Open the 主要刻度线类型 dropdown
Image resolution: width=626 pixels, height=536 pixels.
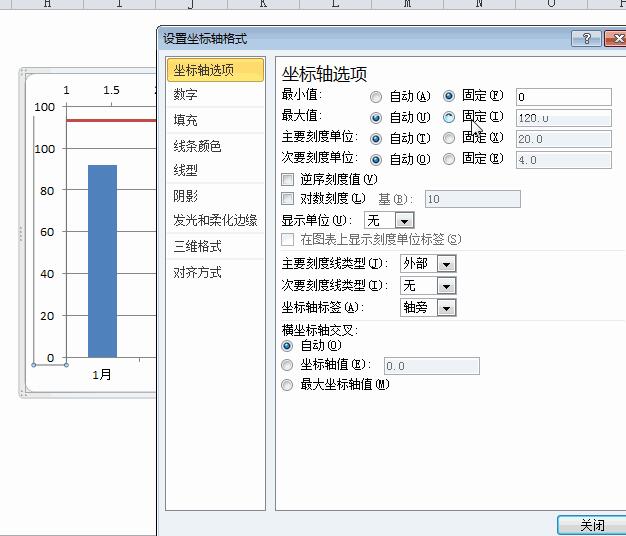pos(446,264)
